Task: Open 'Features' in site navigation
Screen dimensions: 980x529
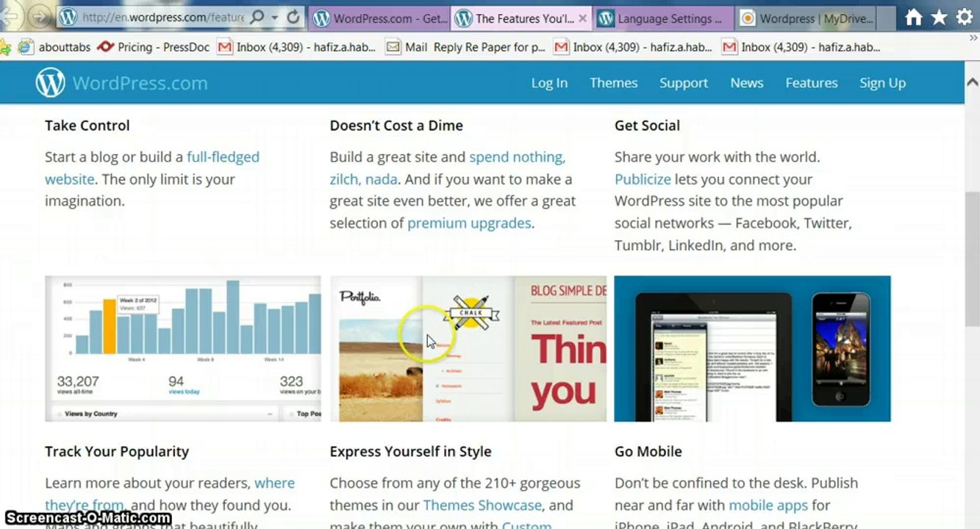Action: 812,83
